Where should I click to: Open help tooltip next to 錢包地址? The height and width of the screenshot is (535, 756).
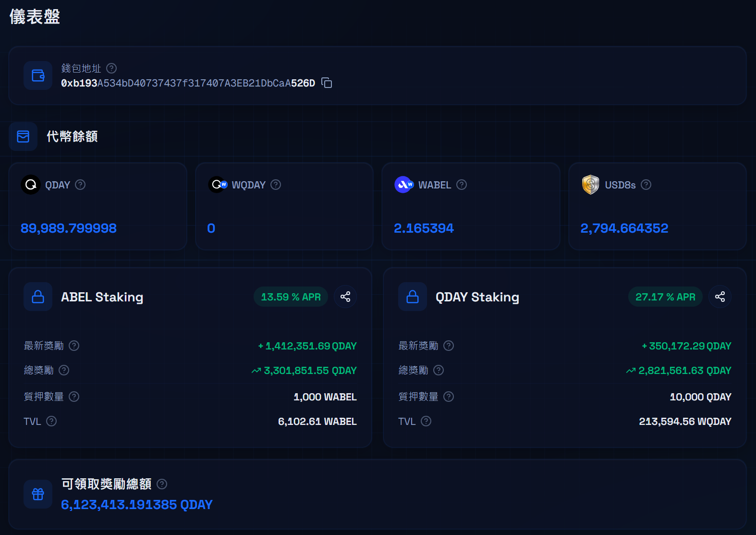(111, 68)
